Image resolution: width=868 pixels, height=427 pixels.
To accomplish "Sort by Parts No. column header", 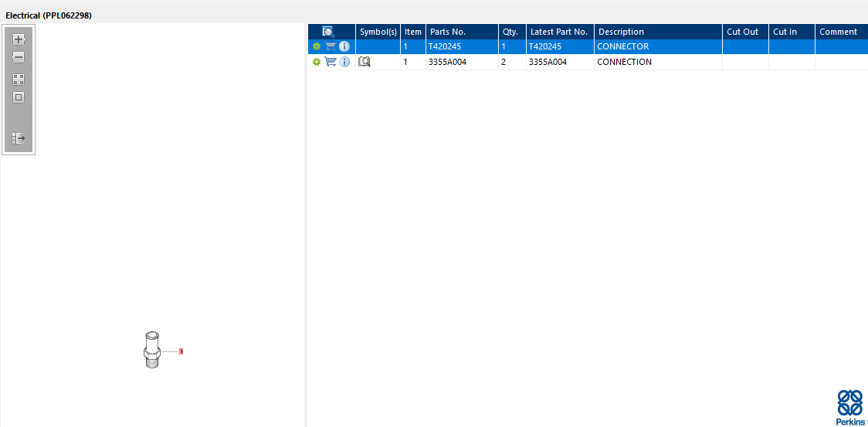I will coord(463,32).
